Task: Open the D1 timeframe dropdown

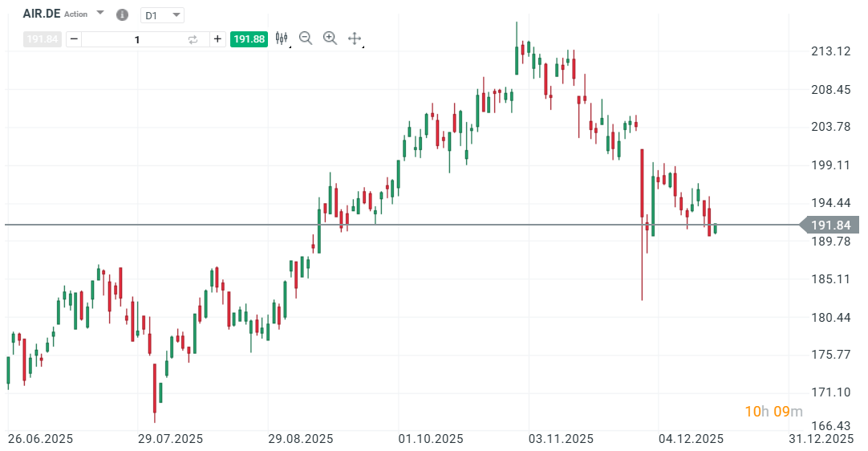Action: click(162, 14)
